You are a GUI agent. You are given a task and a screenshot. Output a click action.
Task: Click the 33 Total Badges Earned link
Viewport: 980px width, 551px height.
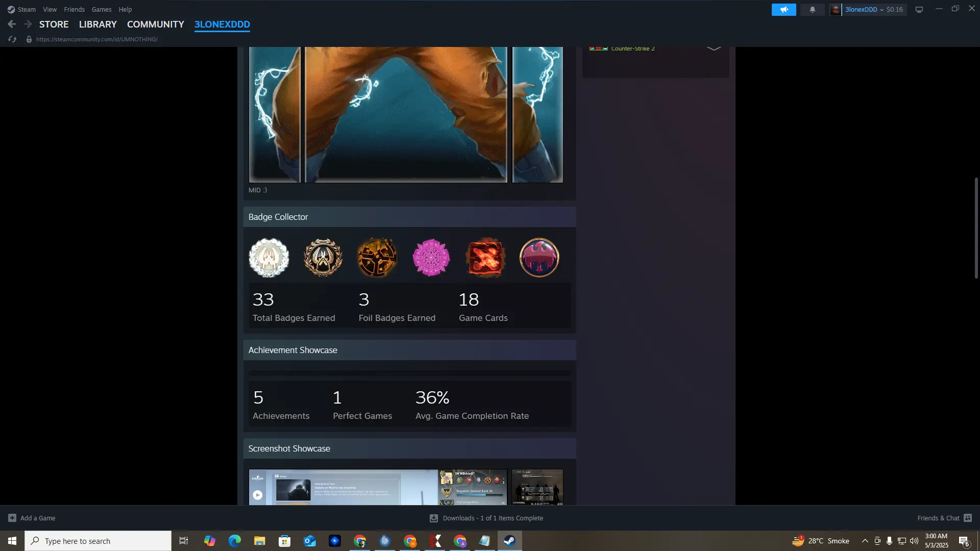[x=293, y=307]
